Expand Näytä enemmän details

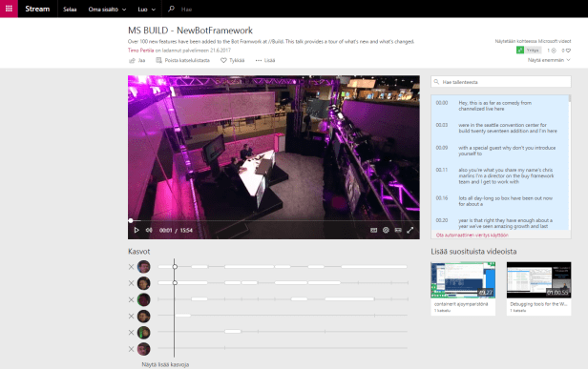549,60
